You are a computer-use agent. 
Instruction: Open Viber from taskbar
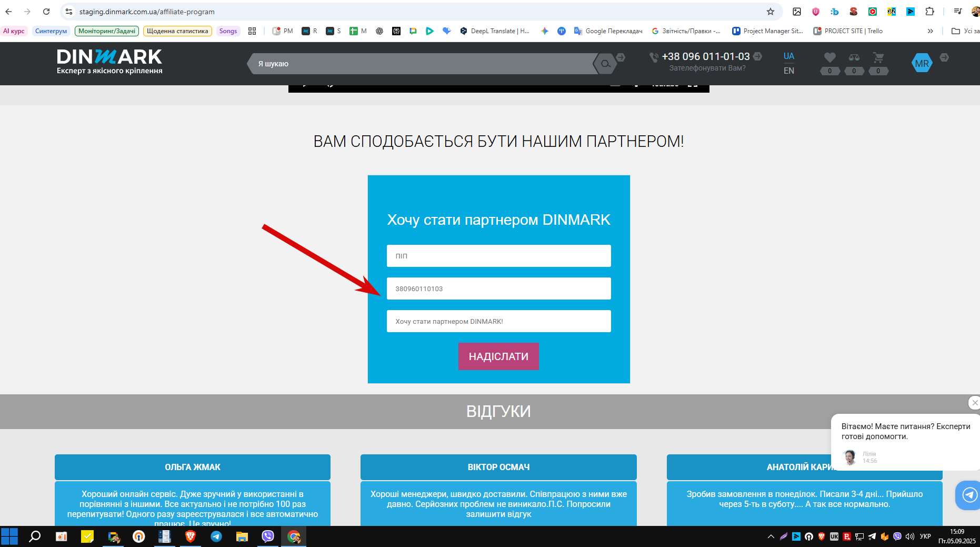coord(268,536)
